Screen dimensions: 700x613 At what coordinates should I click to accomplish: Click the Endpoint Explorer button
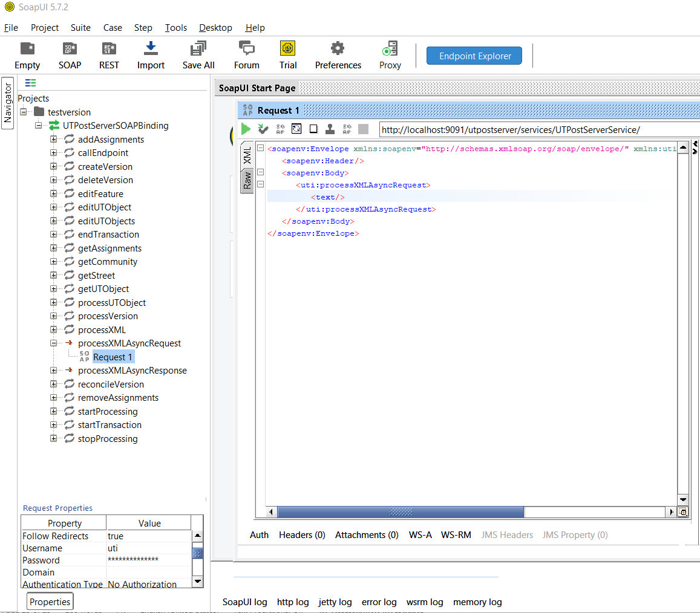[474, 56]
